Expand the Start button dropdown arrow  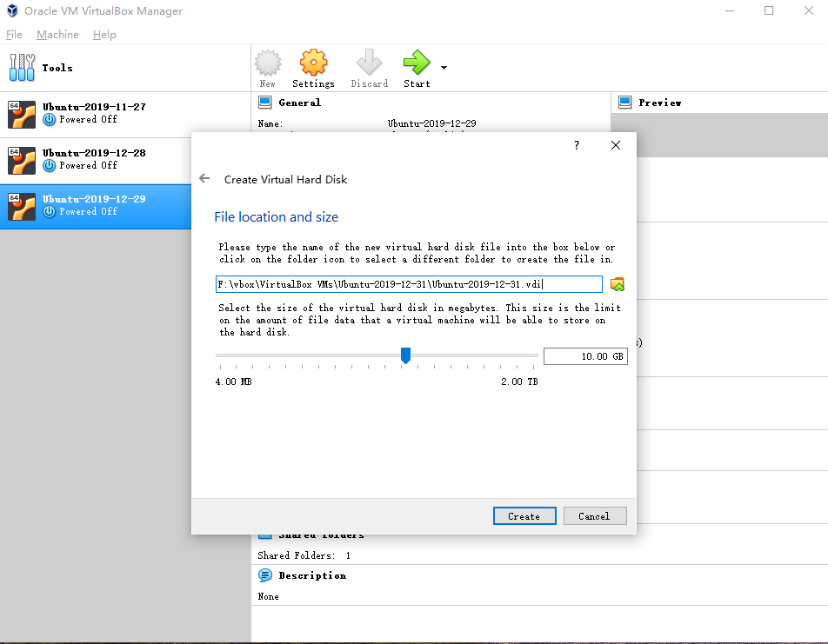[444, 68]
